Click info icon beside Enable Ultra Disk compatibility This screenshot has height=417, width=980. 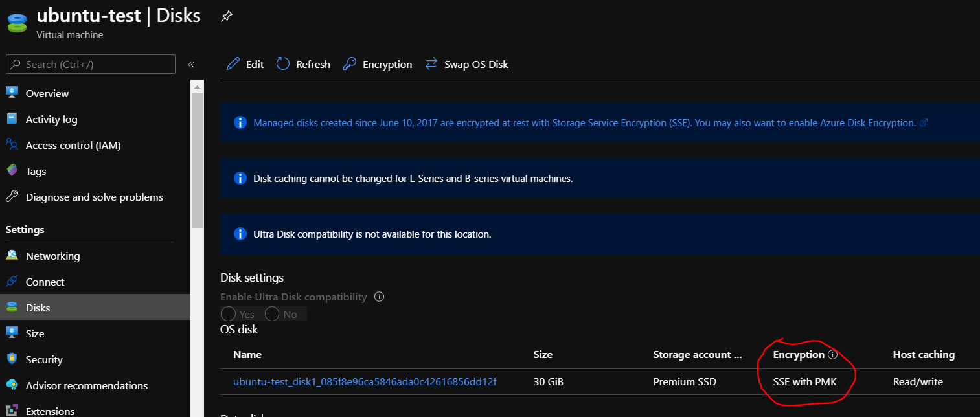pos(380,297)
